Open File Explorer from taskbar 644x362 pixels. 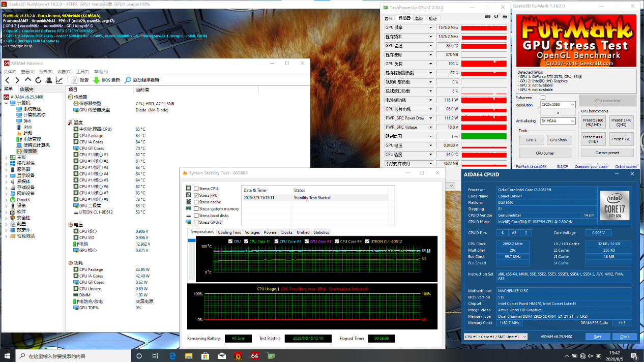click(188, 356)
